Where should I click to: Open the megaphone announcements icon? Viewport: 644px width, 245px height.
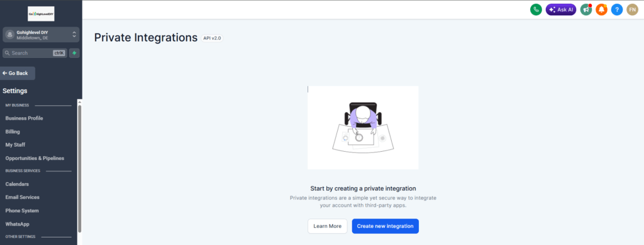586,9
